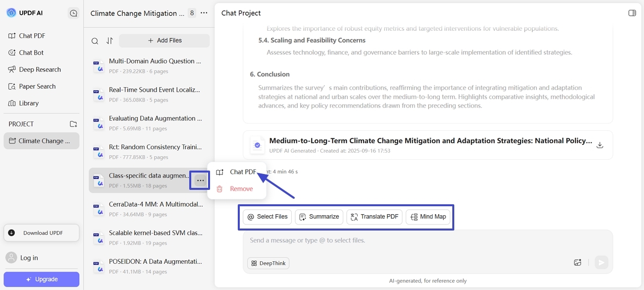Click the new project folder icon
This screenshot has width=644, height=290.
tap(73, 124)
